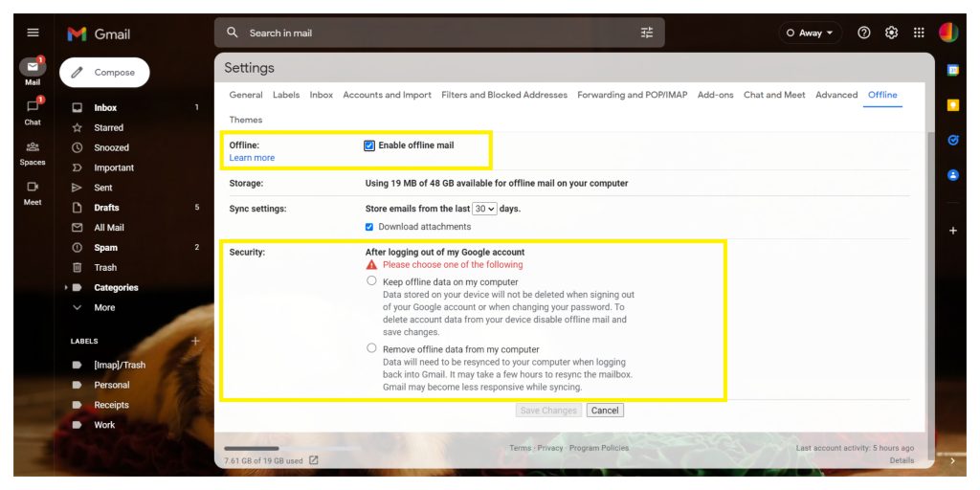Open the Receipts label
The width and height of the screenshot is (980, 490).
click(x=111, y=405)
